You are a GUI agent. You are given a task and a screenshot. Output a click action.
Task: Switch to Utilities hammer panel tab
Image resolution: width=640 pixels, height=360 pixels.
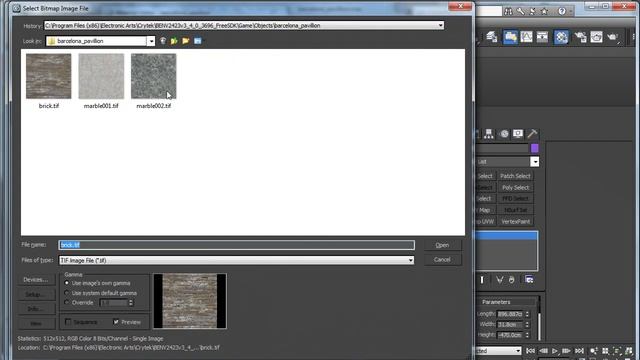(532, 134)
